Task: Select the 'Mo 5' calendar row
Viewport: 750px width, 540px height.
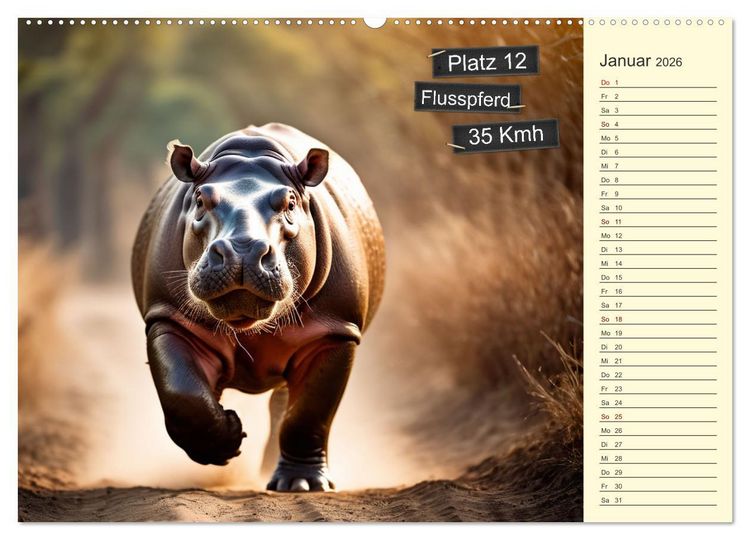Action: pyautogui.click(x=658, y=138)
